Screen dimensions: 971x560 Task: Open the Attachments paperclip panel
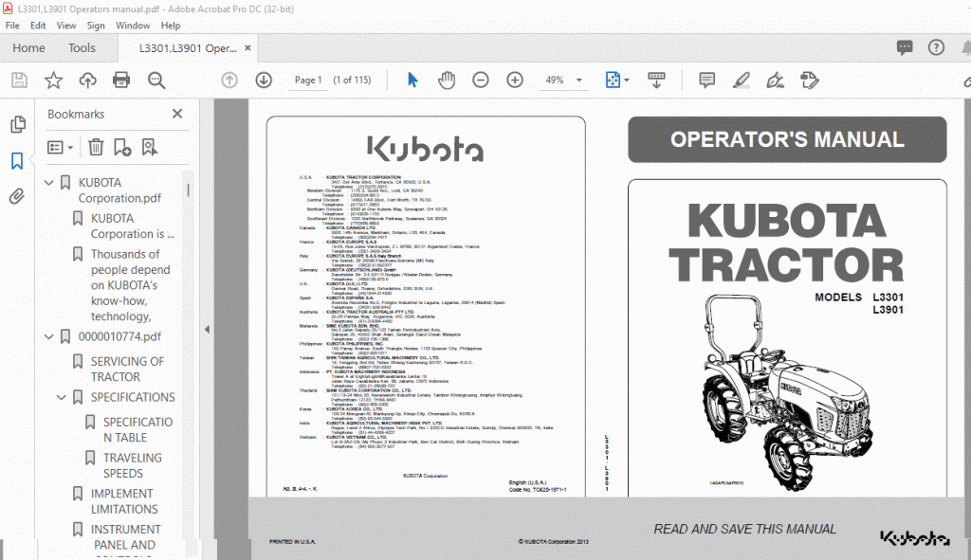pos(17,197)
